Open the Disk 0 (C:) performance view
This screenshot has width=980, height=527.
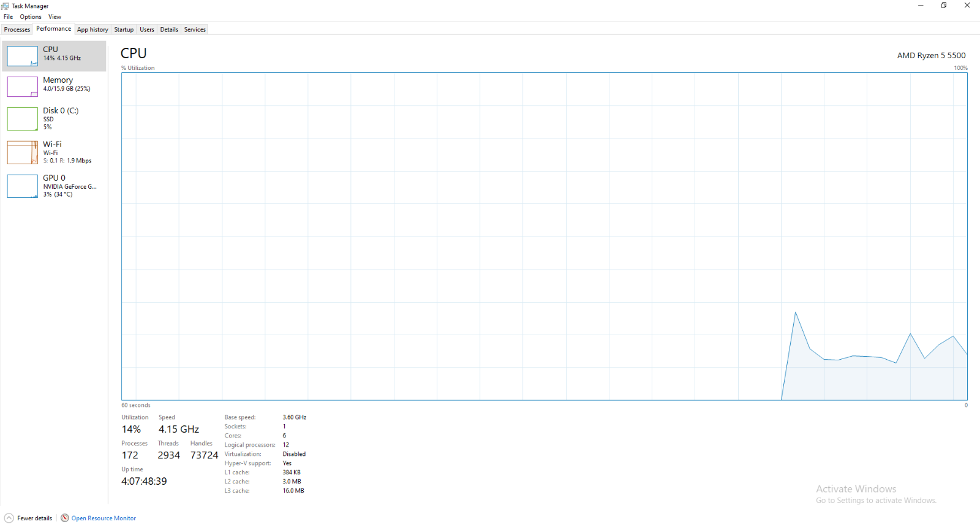point(54,119)
